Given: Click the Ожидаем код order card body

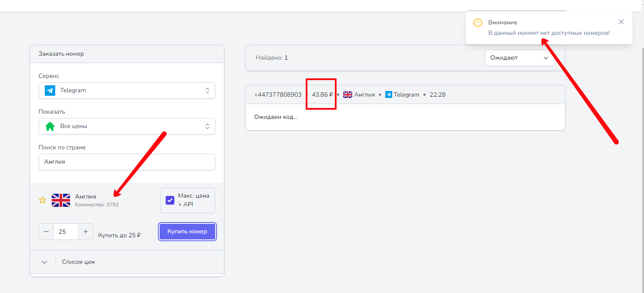Looking at the screenshot, I should [405, 117].
